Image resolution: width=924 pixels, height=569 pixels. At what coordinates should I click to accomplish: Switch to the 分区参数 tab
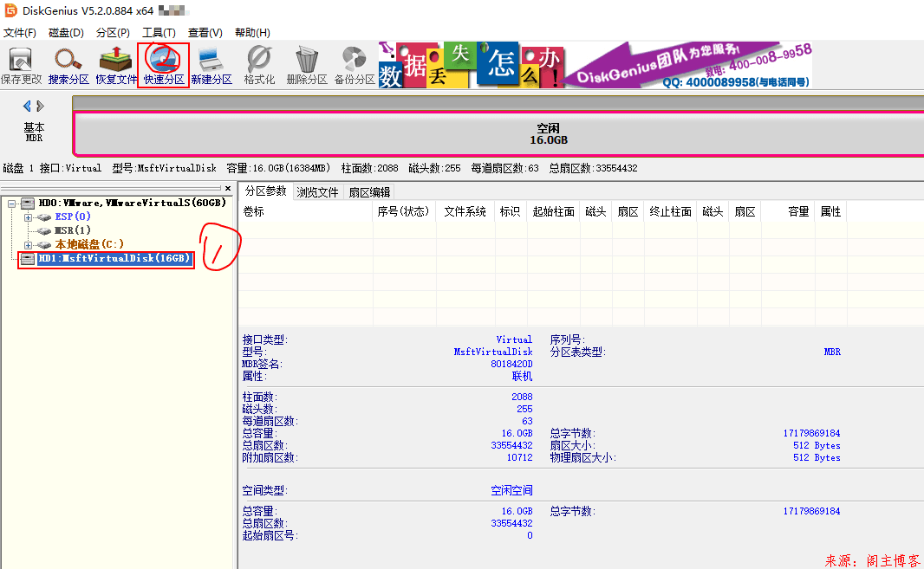266,191
